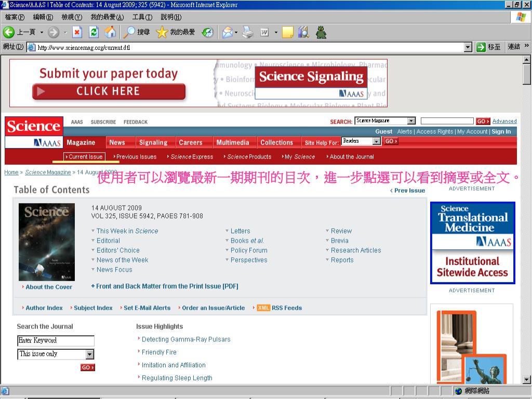Click the IE Forward arrow icon
Screen dimensions: 532x399
[54, 33]
